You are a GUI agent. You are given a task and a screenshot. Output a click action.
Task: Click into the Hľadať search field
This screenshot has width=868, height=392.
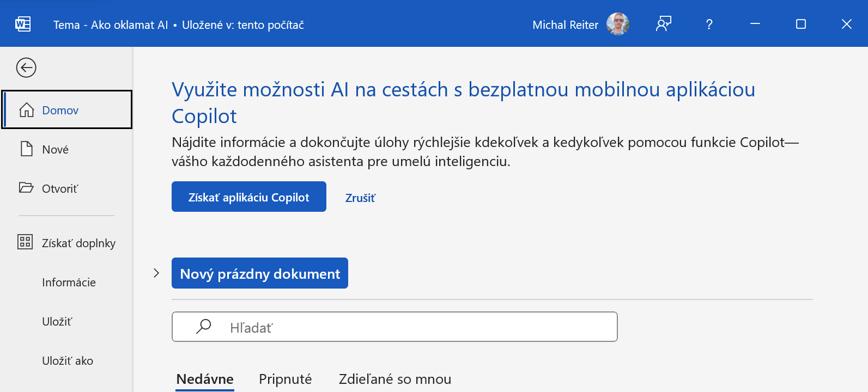414,327
